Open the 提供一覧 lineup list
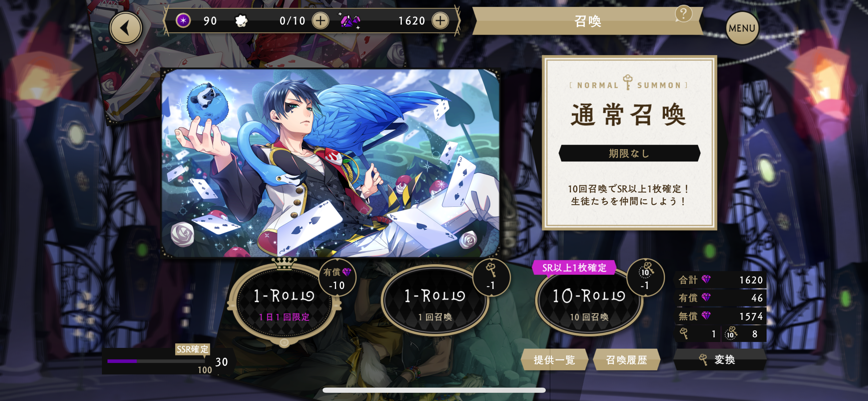Viewport: 868px width, 401px height. pyautogui.click(x=554, y=360)
